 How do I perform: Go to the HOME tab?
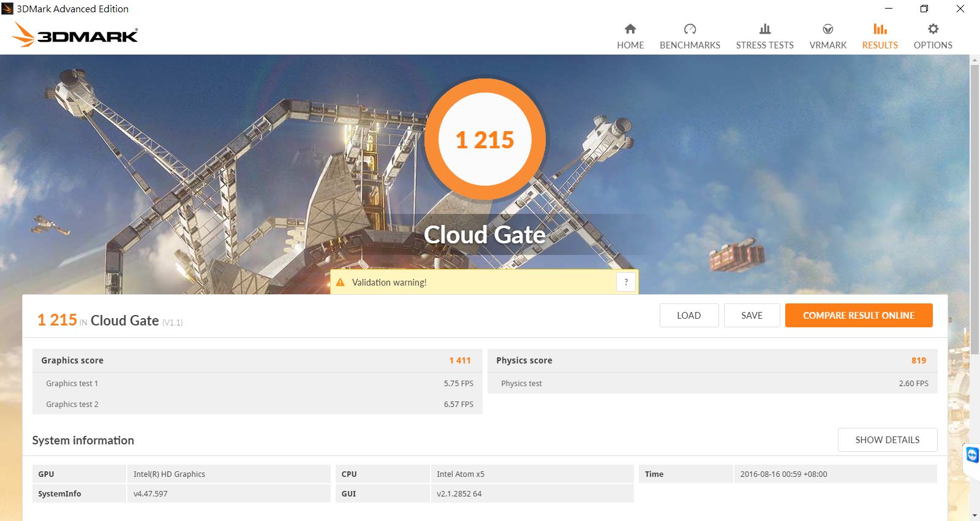pyautogui.click(x=630, y=45)
